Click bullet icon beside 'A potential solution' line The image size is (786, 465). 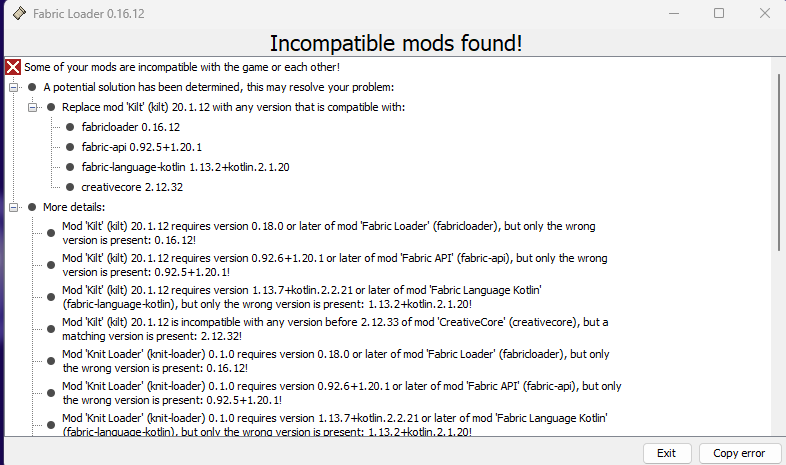(32, 87)
